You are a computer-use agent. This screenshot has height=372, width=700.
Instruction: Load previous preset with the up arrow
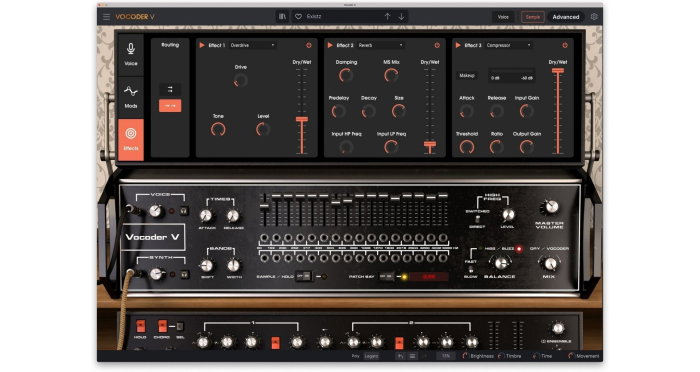(388, 17)
